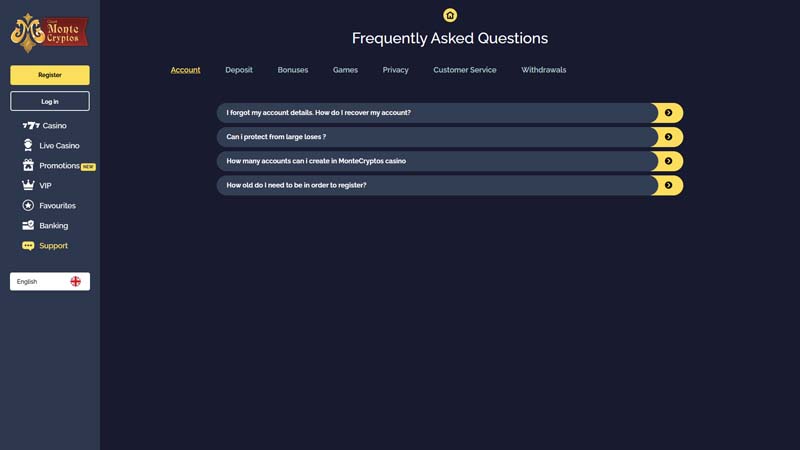Click the Casino 777 icon
Viewport: 800px width, 450px height.
coord(29,126)
